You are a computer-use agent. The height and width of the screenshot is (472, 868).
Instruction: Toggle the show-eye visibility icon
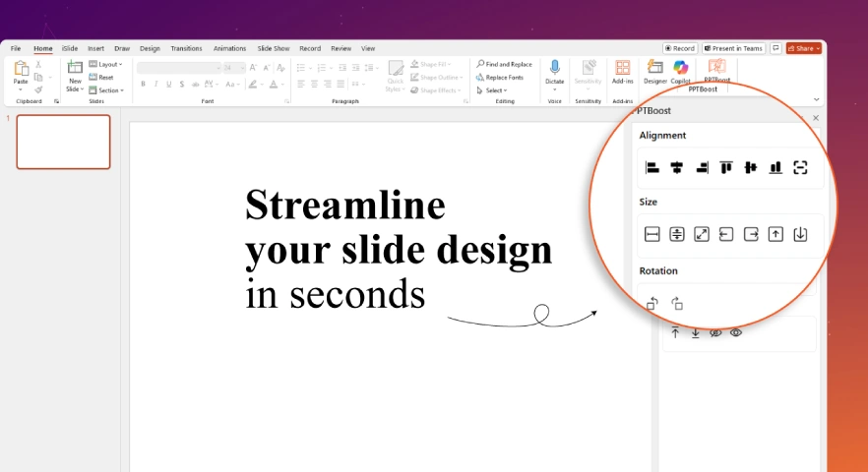click(x=736, y=332)
